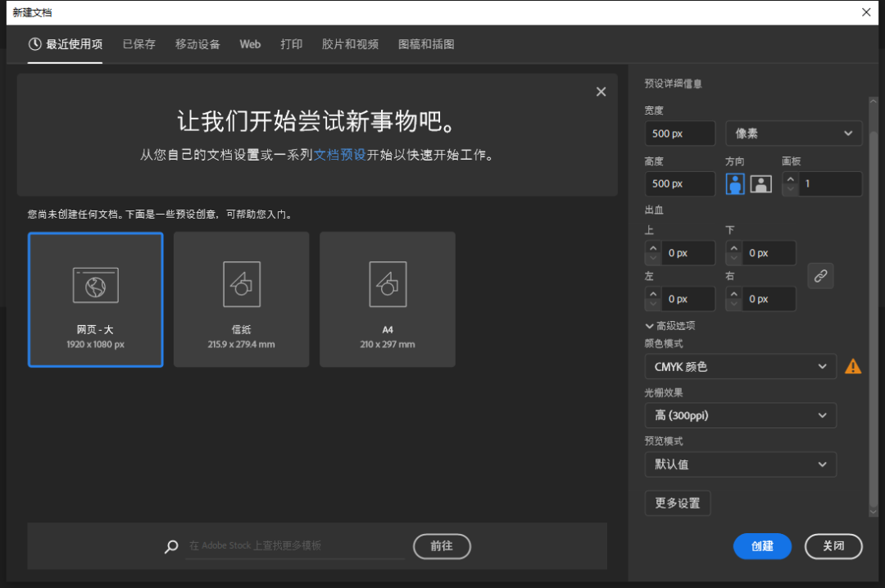Switch to the 移动设备 tab
Screen dimensions: 885x588
click(x=197, y=44)
